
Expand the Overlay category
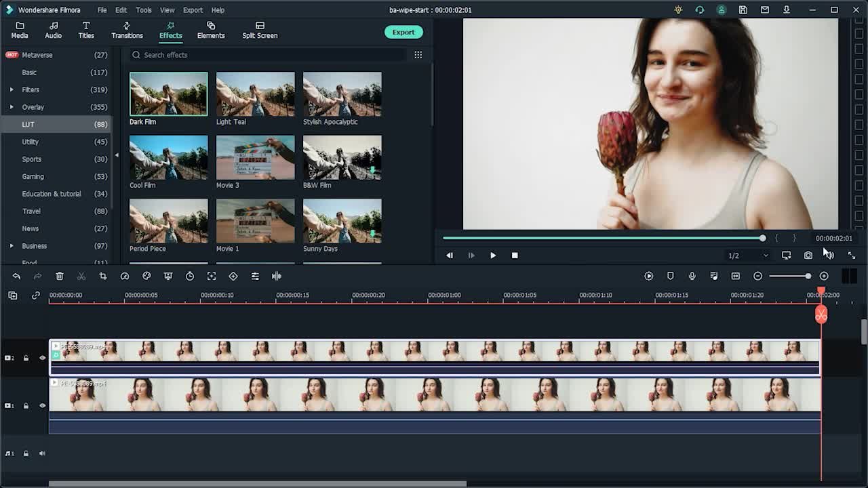click(11, 107)
